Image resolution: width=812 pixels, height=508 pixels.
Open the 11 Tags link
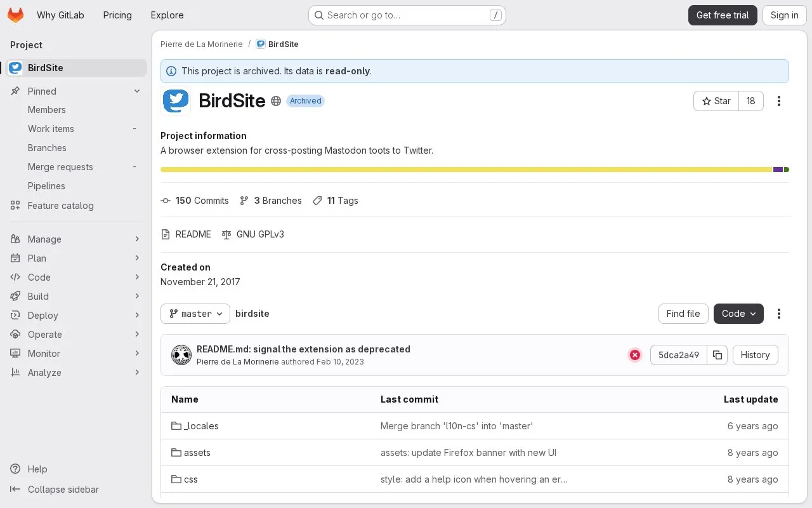click(x=335, y=201)
